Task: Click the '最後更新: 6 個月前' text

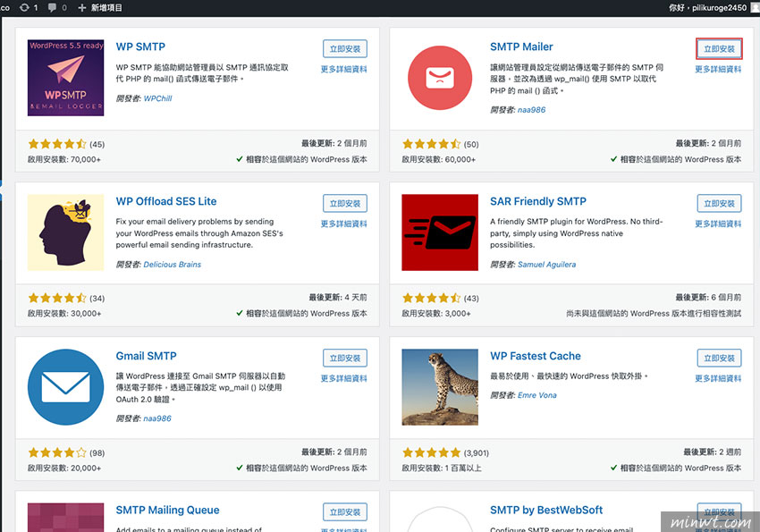Action: 708,298
